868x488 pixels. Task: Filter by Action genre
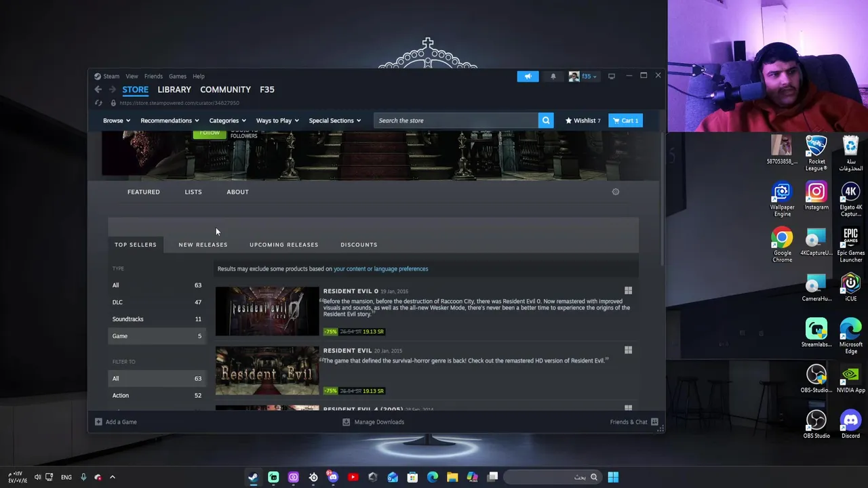[x=157, y=396]
